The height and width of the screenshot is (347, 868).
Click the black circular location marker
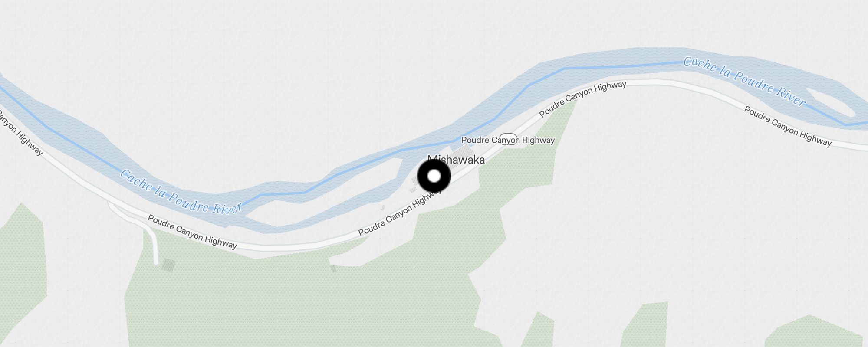point(434,176)
